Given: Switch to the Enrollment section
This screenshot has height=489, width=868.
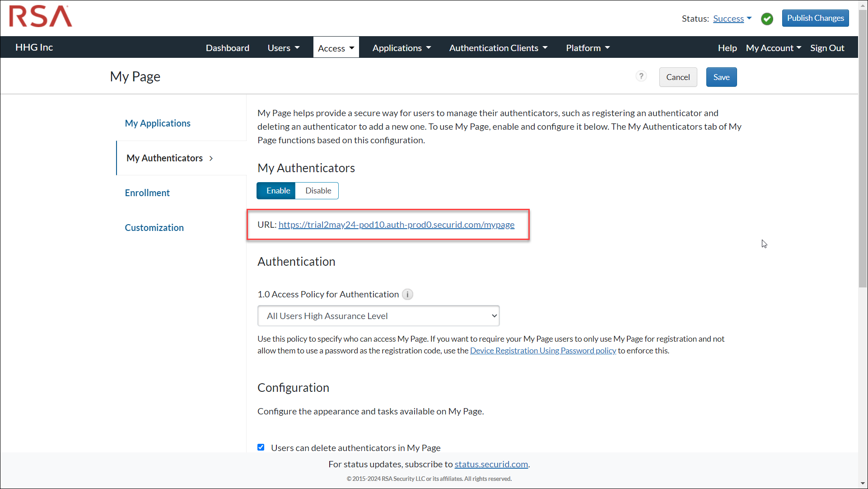Looking at the screenshot, I should [x=147, y=193].
